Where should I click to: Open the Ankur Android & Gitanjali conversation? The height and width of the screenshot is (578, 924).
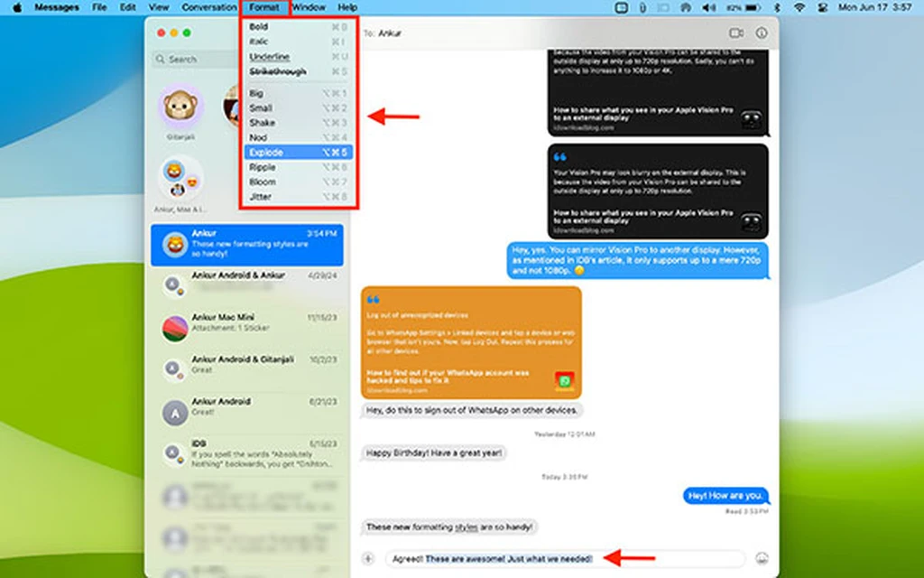click(x=247, y=368)
